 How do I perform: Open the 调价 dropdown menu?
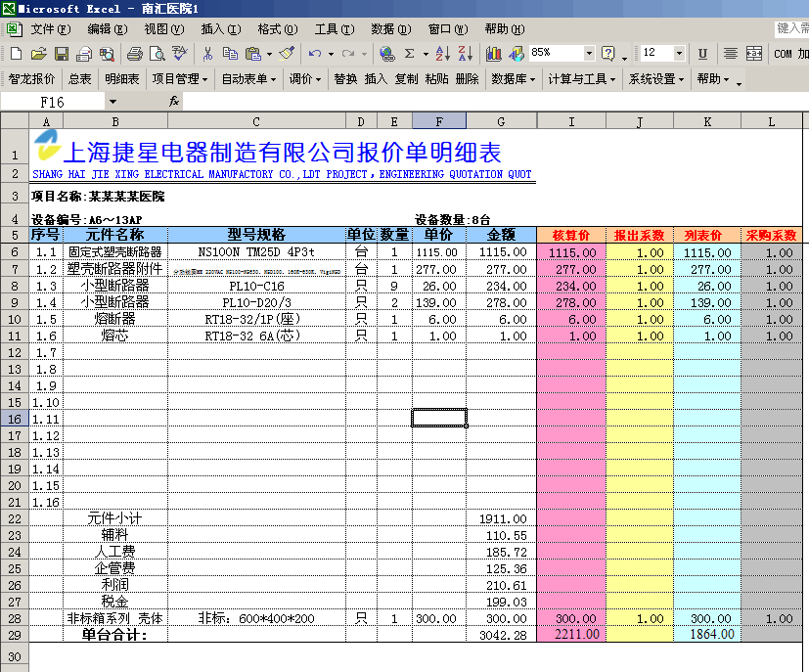[305, 79]
